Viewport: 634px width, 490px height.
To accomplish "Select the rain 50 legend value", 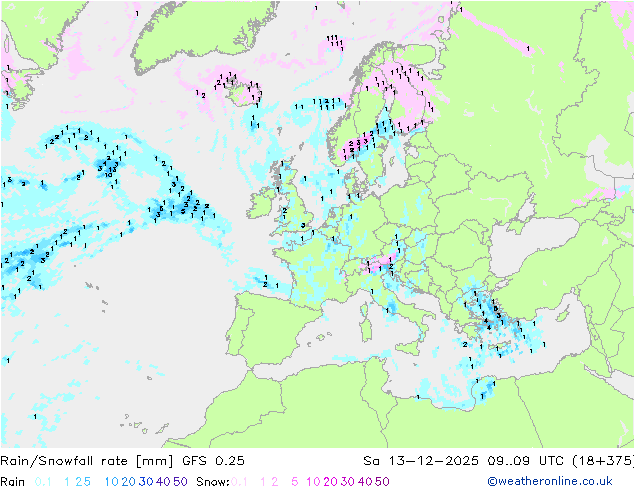I will point(180,482).
